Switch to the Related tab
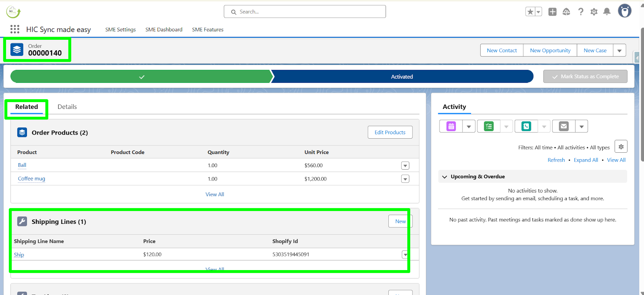 coord(27,107)
